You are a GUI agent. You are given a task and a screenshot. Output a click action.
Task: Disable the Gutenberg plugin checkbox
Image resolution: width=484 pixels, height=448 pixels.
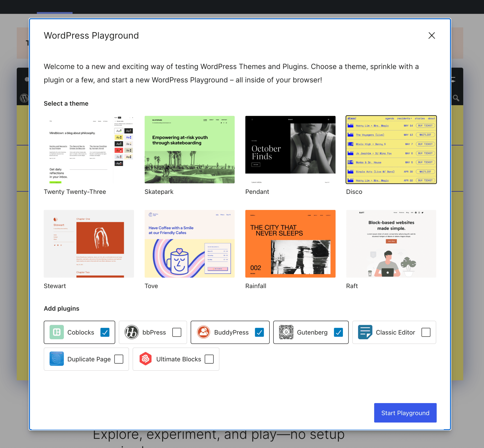click(x=337, y=332)
